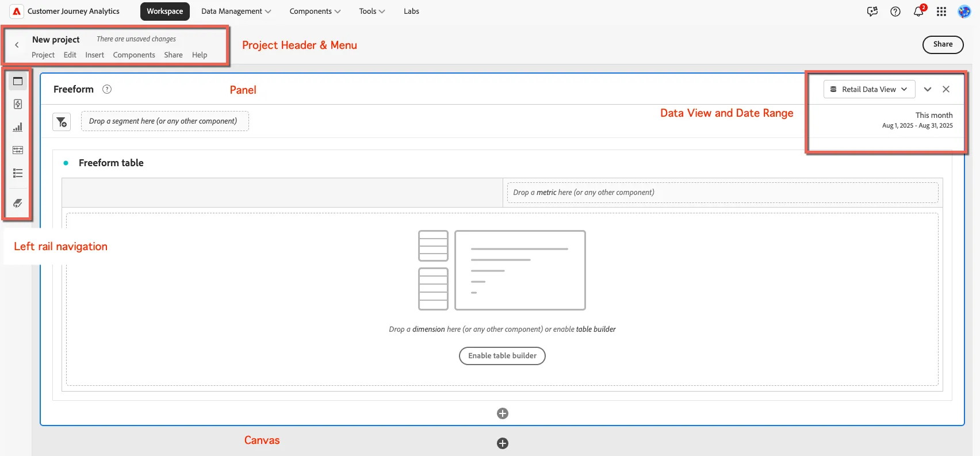Open the Edit menu

pos(70,55)
